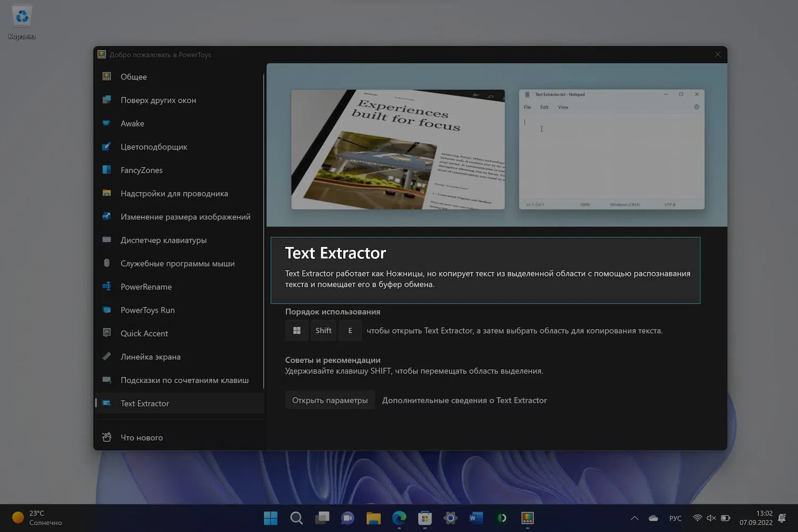Viewport: 798px width, 532px height.
Task: Open the PowerToys Run sidebar icon
Action: [106, 310]
